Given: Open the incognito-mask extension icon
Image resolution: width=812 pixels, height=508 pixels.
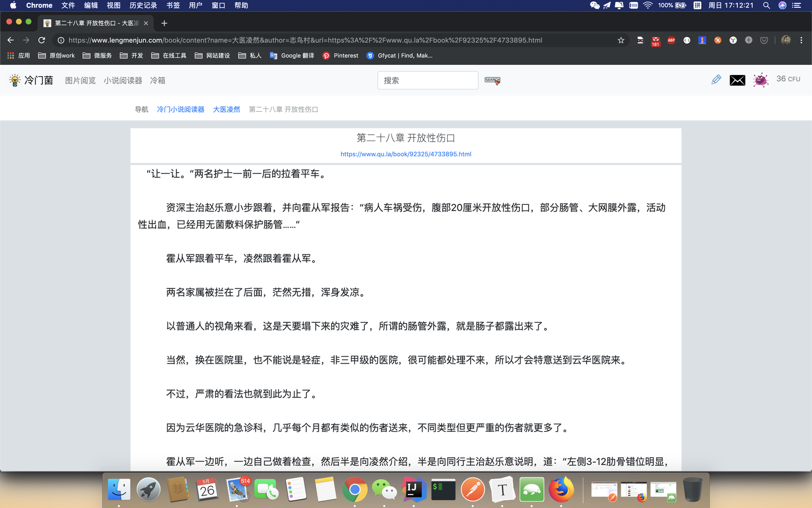Looking at the screenshot, I should (x=640, y=40).
